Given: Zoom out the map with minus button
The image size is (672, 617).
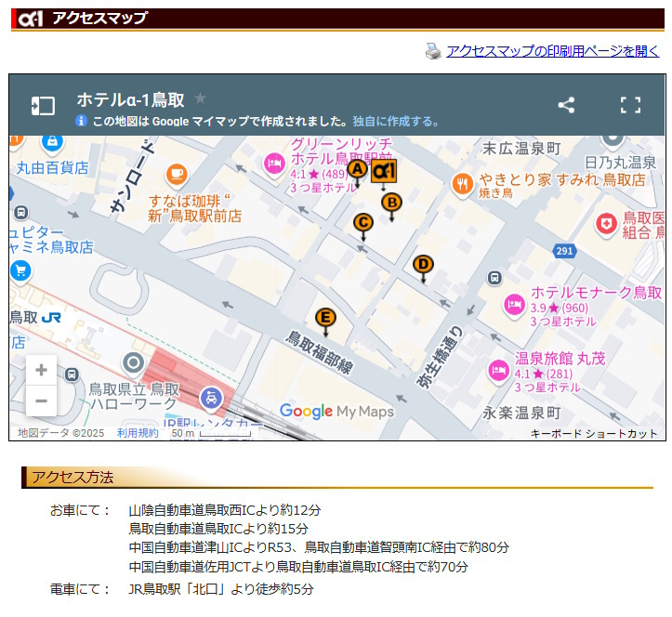Looking at the screenshot, I should click(x=42, y=401).
